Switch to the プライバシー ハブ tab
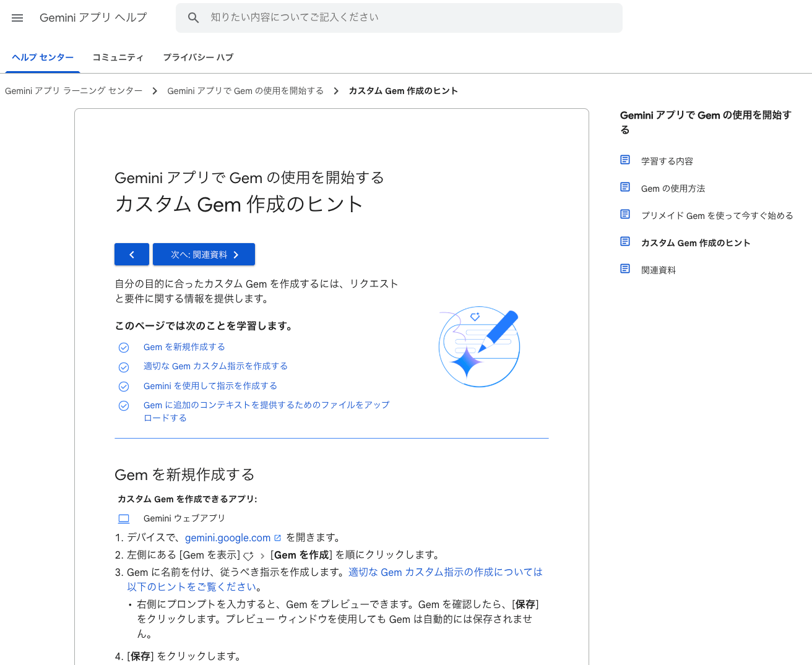This screenshot has width=812, height=665. (x=198, y=58)
